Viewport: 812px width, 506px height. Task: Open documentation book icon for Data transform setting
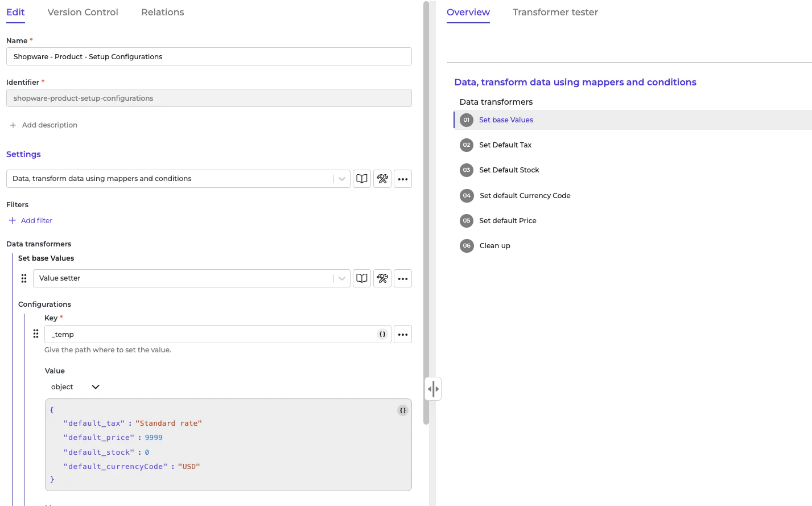362,179
